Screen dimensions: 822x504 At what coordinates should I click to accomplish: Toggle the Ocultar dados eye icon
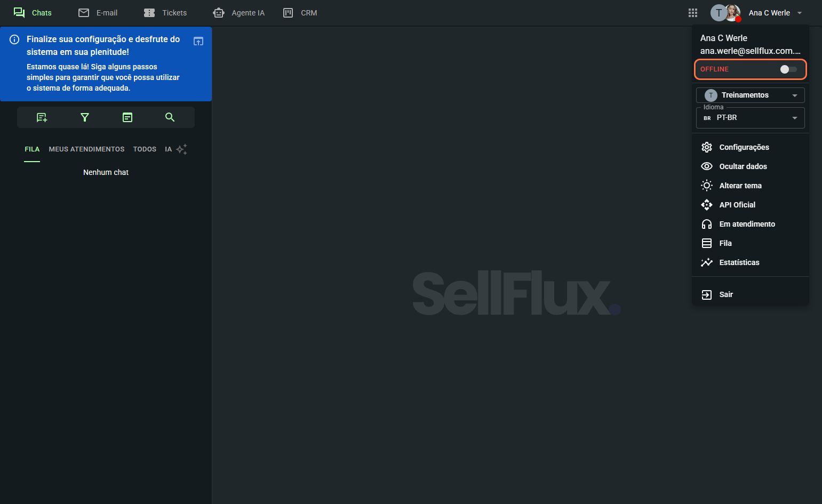707,166
